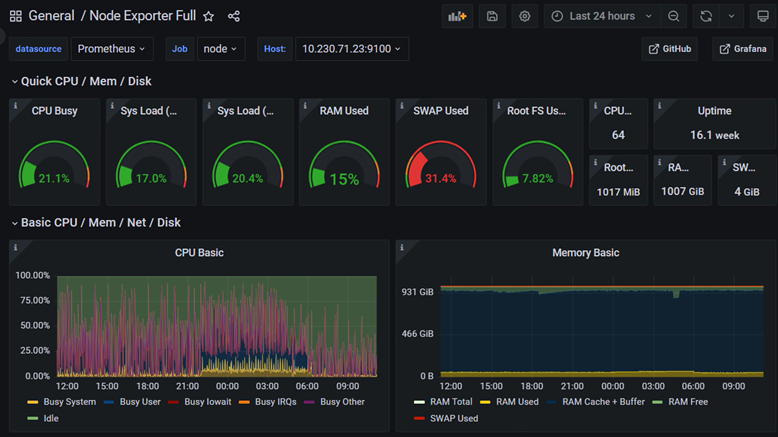The height and width of the screenshot is (437, 778).
Task: Collapse the Quick CPU / Mem / Disk row
Action: coord(81,81)
